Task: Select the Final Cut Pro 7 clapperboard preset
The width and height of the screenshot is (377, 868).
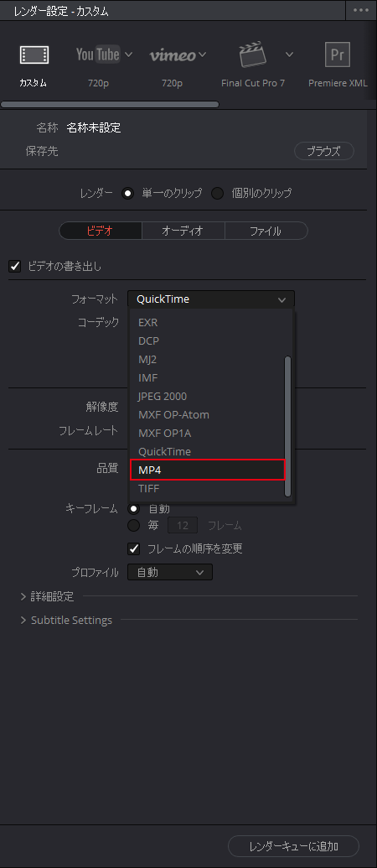Action: 252,55
